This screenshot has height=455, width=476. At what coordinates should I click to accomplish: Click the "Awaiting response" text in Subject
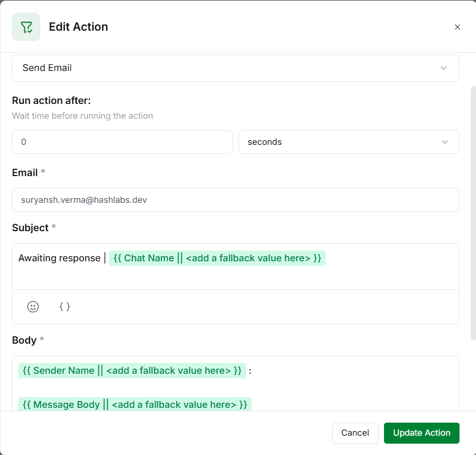(x=59, y=258)
